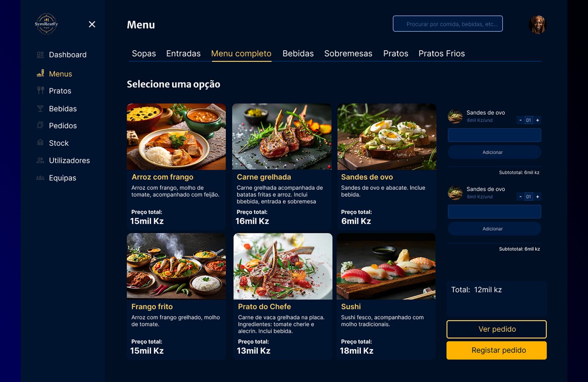Click the Utilizadores people icon

click(40, 160)
